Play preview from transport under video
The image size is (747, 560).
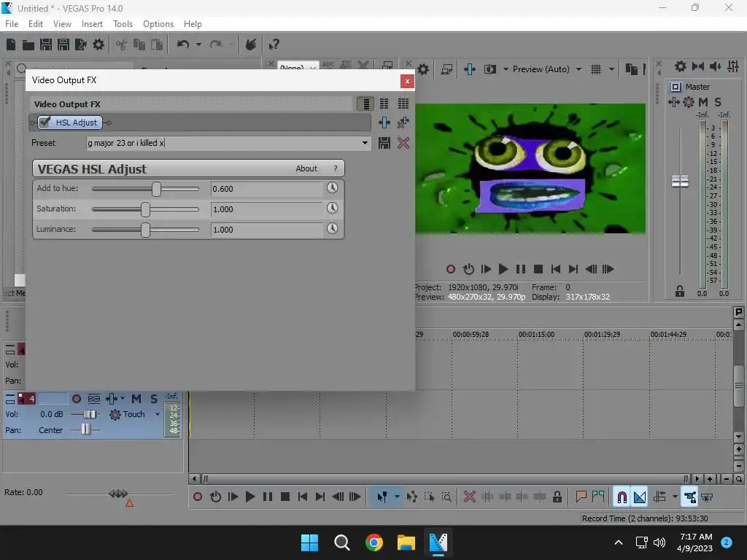click(x=503, y=270)
